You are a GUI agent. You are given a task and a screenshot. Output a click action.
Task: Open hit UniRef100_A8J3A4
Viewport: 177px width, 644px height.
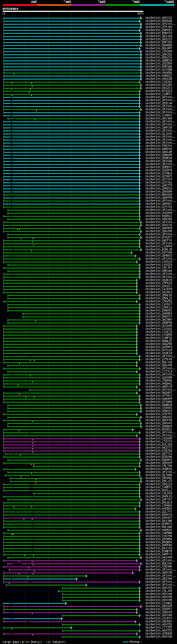(159, 119)
